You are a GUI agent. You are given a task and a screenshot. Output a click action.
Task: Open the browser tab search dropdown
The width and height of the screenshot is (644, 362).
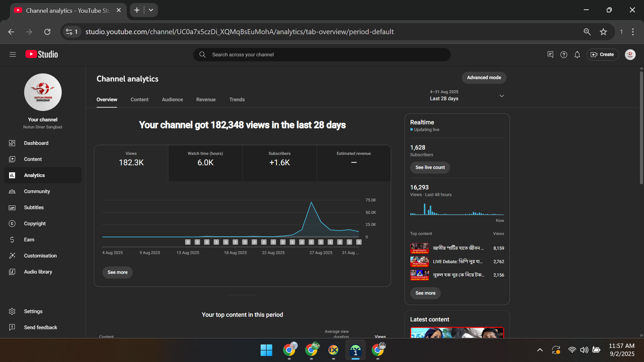coord(151,10)
